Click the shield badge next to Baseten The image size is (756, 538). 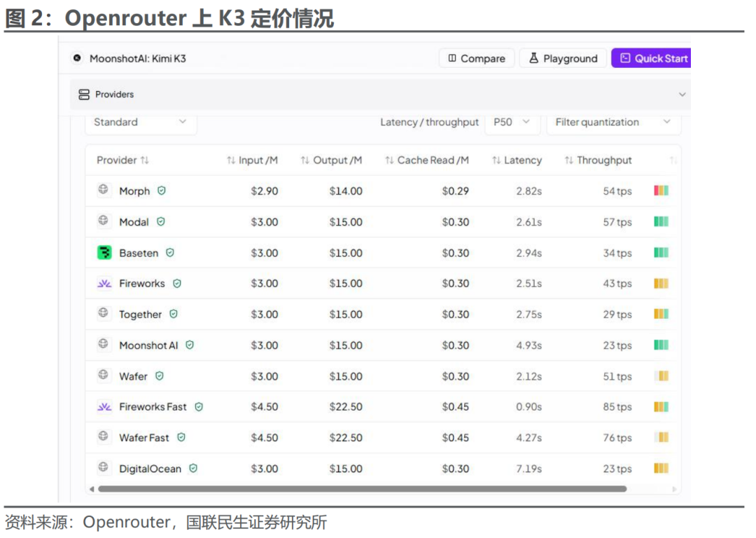tap(170, 252)
